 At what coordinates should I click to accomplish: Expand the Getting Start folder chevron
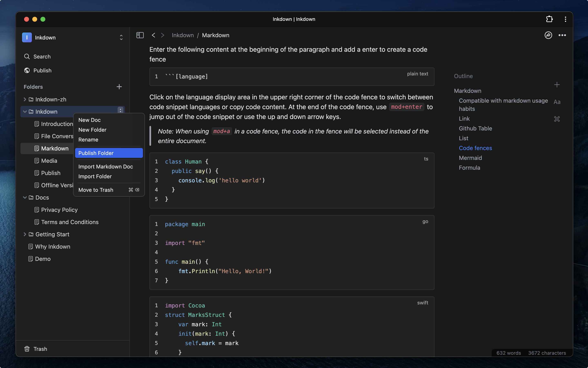click(x=25, y=234)
